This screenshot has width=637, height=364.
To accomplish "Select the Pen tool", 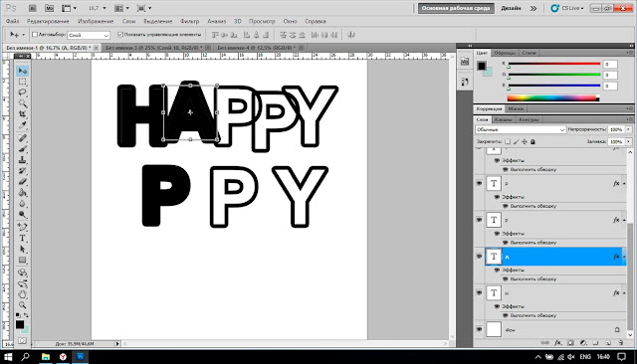I will pyautogui.click(x=22, y=227).
